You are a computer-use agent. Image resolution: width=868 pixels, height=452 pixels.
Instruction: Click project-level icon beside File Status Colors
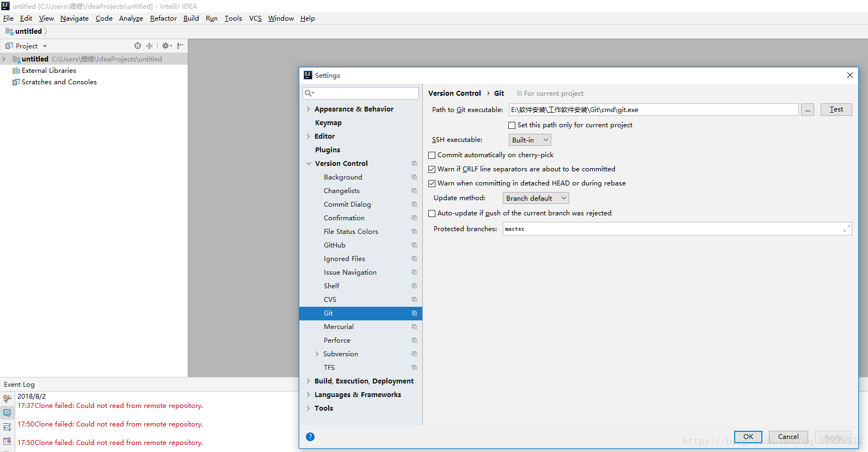pos(414,232)
